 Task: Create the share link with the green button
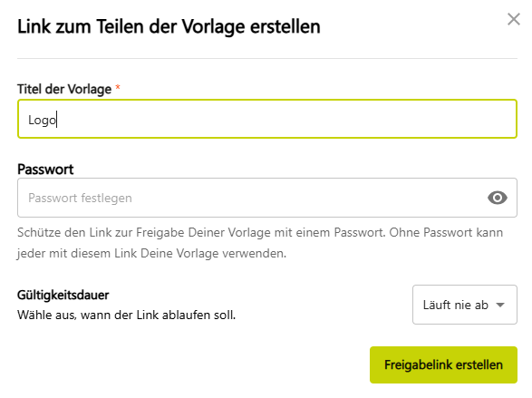tap(443, 364)
